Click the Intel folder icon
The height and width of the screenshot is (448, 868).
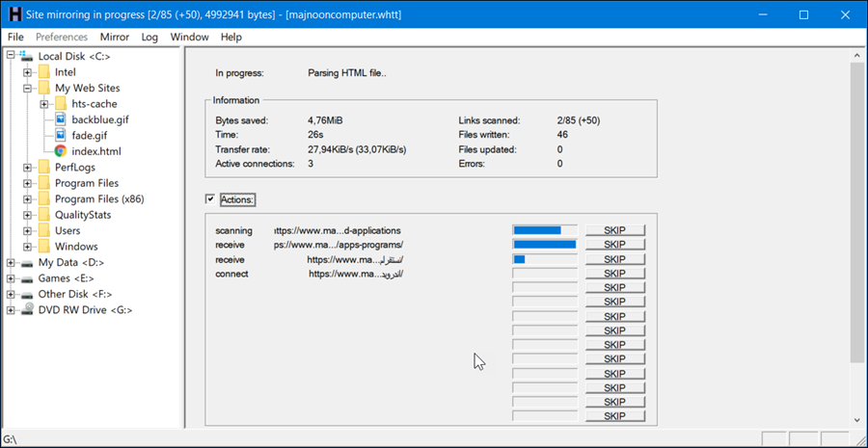[43, 72]
